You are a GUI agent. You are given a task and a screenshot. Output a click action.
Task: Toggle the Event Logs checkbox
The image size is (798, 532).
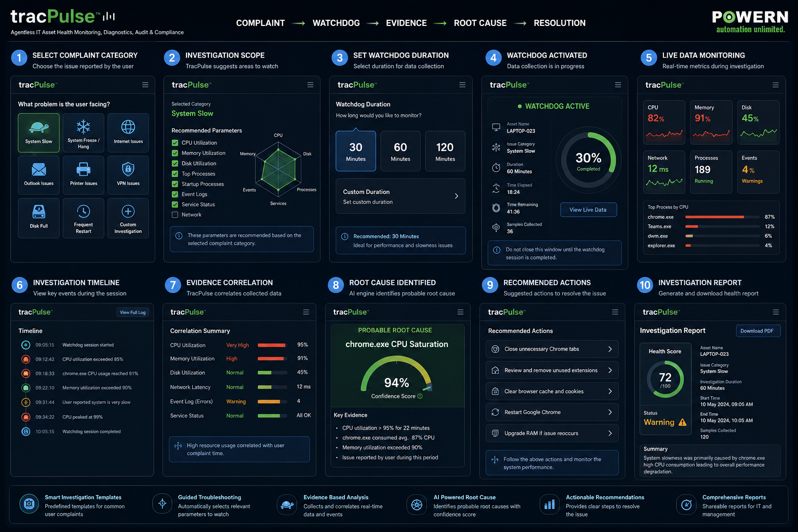point(175,194)
